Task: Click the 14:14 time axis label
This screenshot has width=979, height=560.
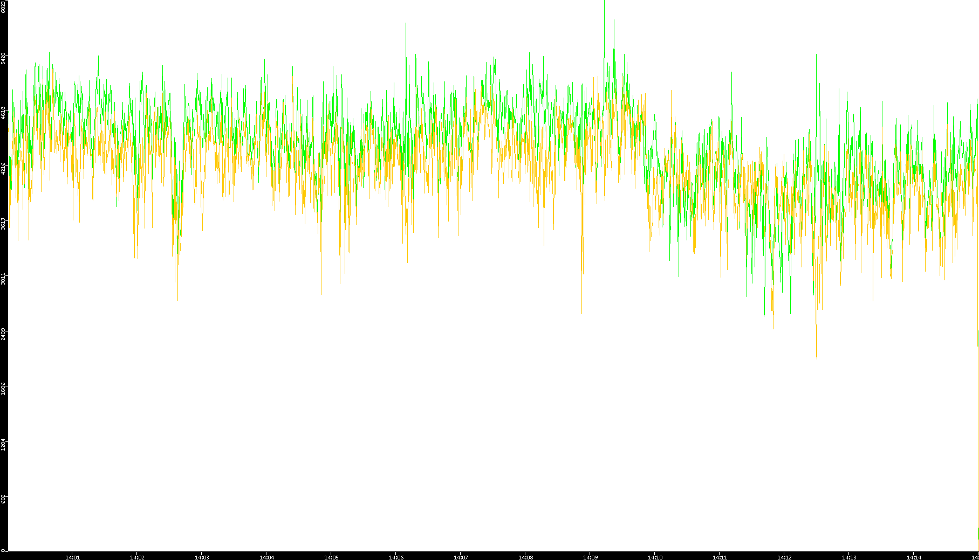Action: click(x=914, y=557)
